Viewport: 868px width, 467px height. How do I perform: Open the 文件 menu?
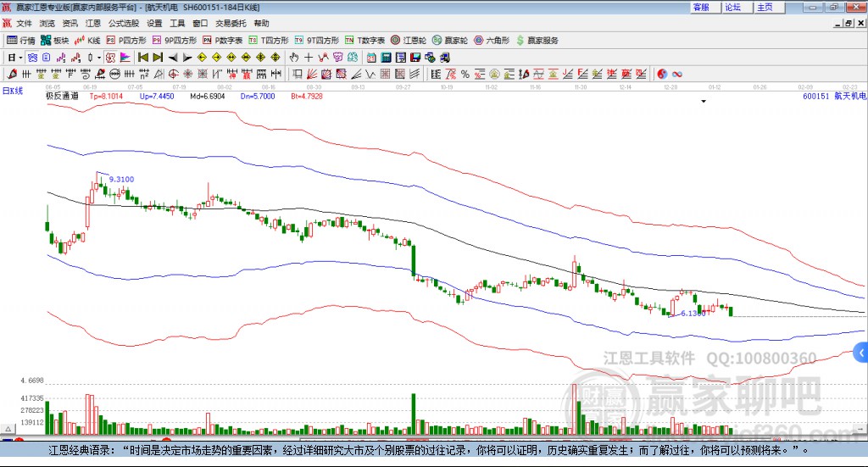click(24, 23)
